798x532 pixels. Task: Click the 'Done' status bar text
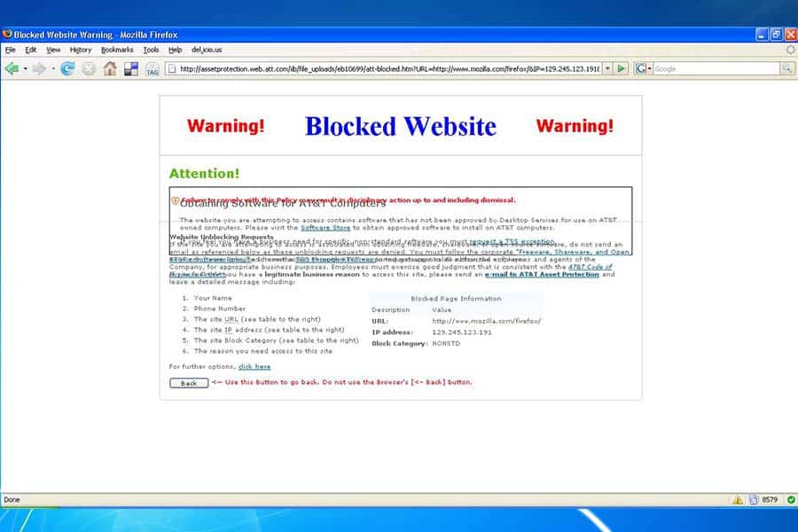[12, 500]
